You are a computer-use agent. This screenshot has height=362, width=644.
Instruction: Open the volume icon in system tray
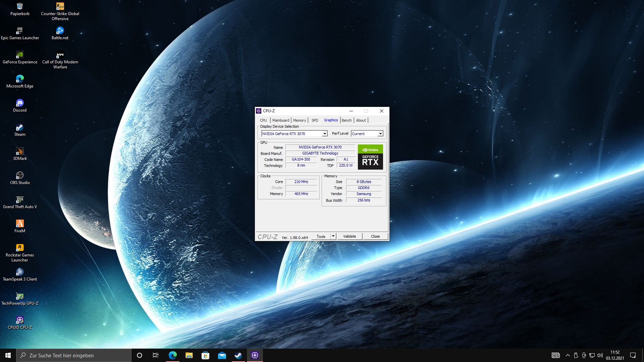[x=600, y=355]
